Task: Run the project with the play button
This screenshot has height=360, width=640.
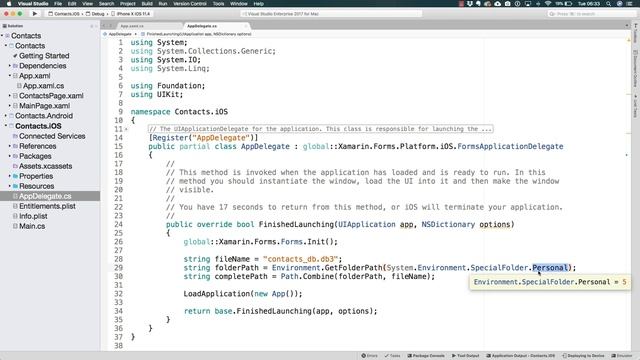Action: [35, 13]
